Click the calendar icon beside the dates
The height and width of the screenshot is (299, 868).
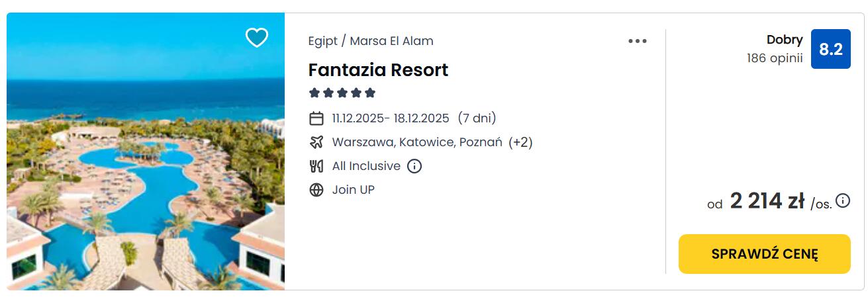(316, 118)
